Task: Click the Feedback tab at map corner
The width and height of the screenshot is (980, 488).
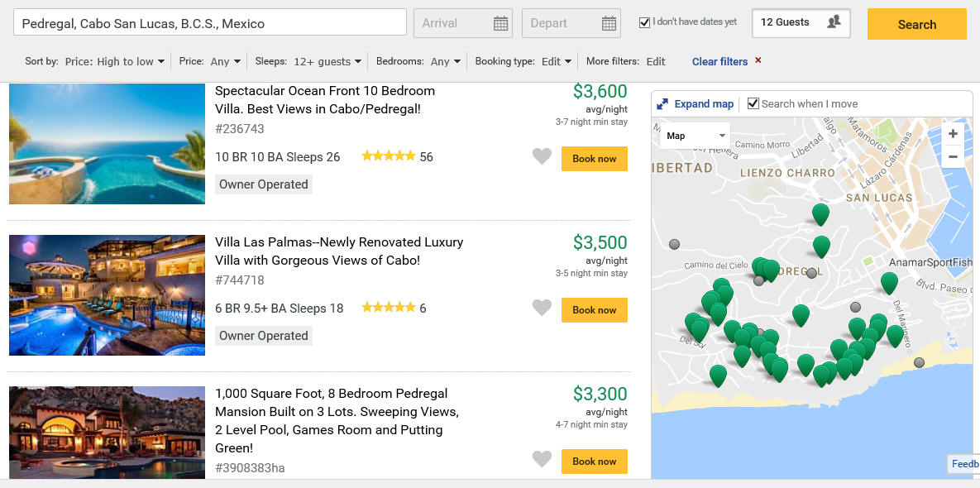Action: coord(963,464)
